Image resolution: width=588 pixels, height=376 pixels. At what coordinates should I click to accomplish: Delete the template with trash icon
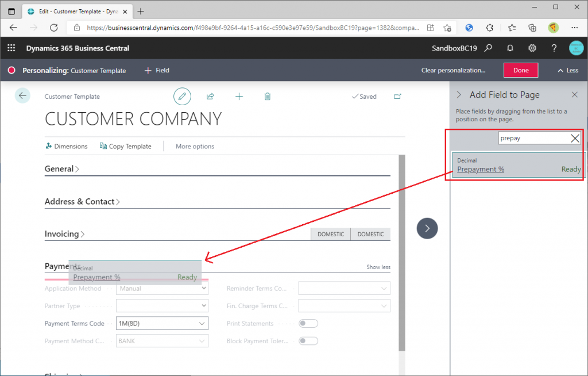268,97
